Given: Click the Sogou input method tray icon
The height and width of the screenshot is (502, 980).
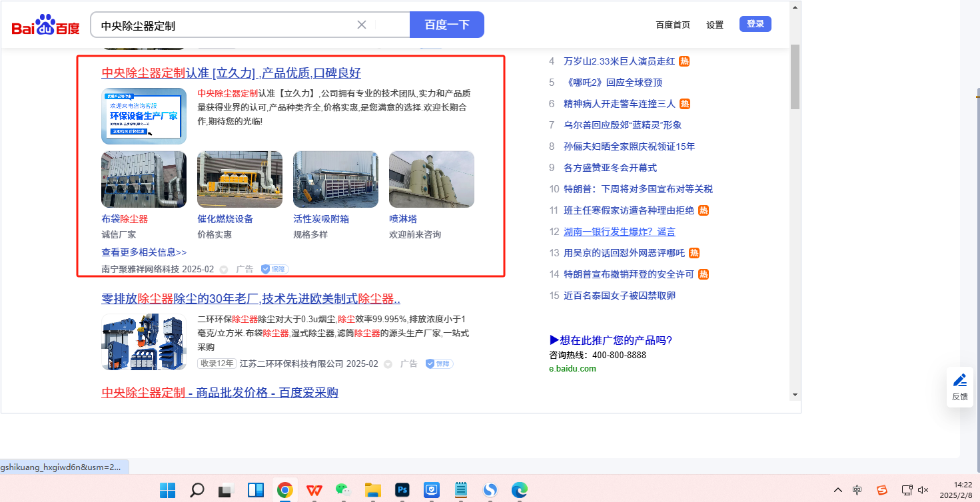Looking at the screenshot, I should (x=881, y=490).
